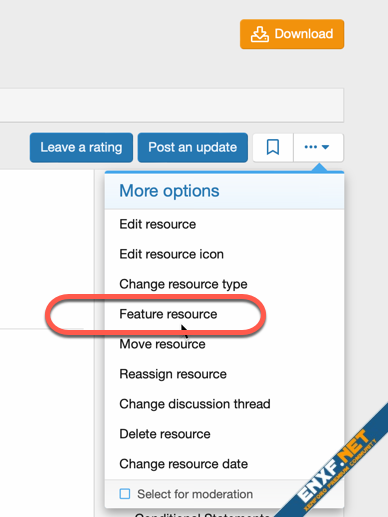Tick the Select for moderation checkbox
Image resolution: width=388 pixels, height=517 pixels.
[125, 494]
